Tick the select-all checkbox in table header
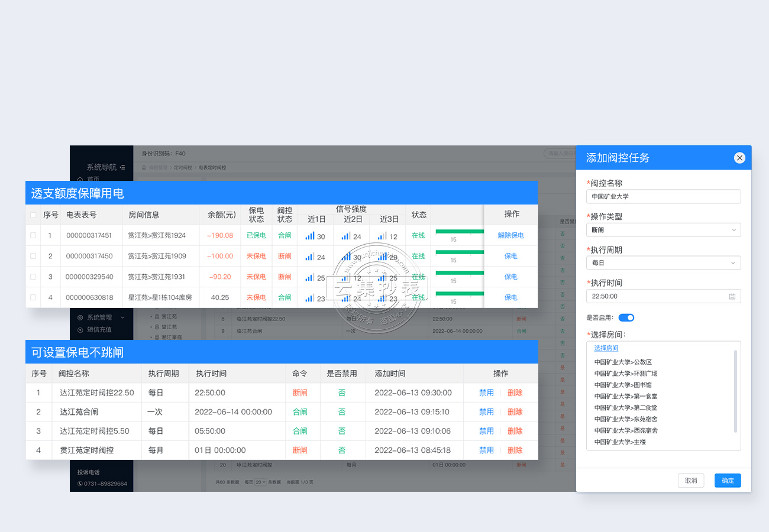The image size is (769, 532). click(x=33, y=215)
